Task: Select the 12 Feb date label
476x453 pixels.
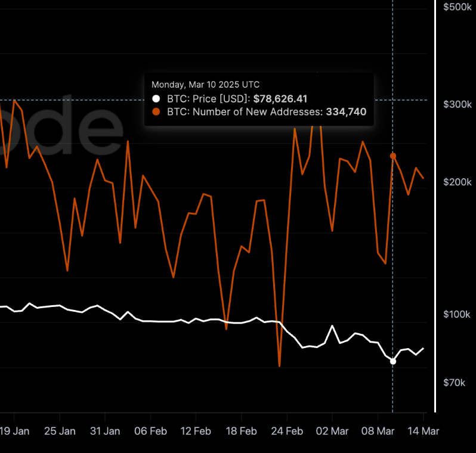Action: [x=196, y=431]
